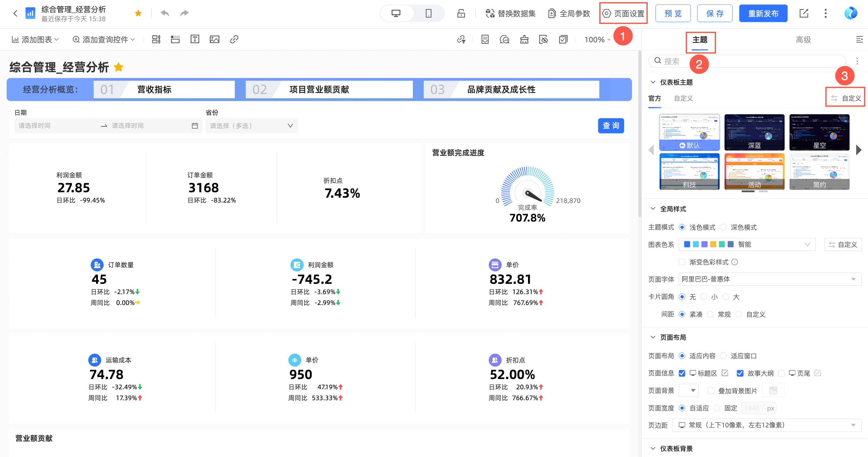
Task: Collapse the 全局样式 section
Action: click(653, 209)
